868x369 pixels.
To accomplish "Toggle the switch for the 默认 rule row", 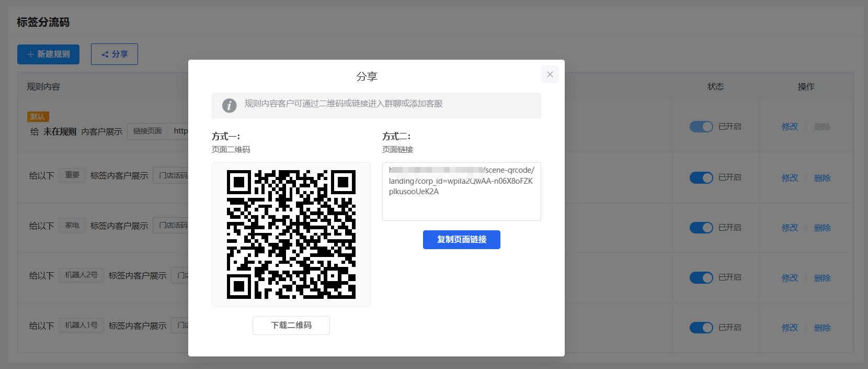I will tap(701, 127).
